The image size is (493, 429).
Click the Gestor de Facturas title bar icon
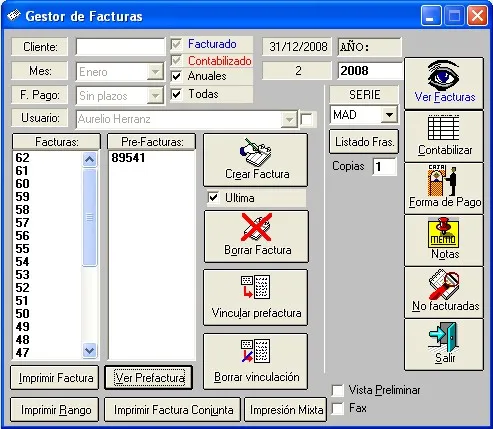pyautogui.click(x=14, y=16)
